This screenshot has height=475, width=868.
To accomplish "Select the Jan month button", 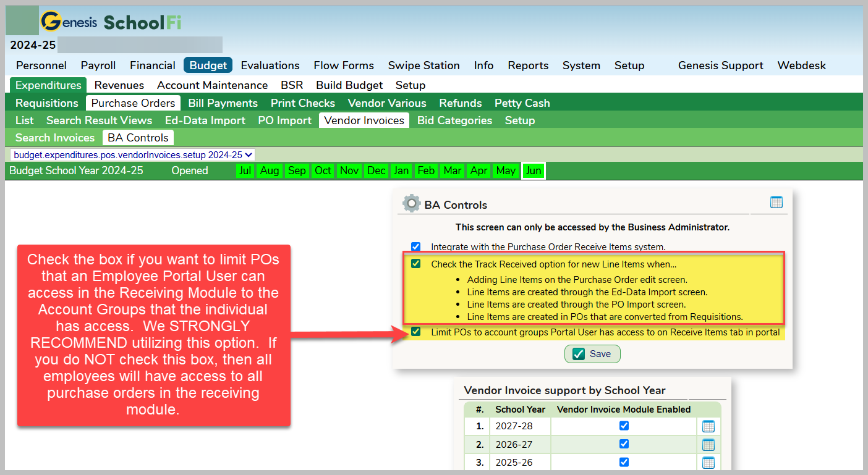I will click(x=401, y=170).
